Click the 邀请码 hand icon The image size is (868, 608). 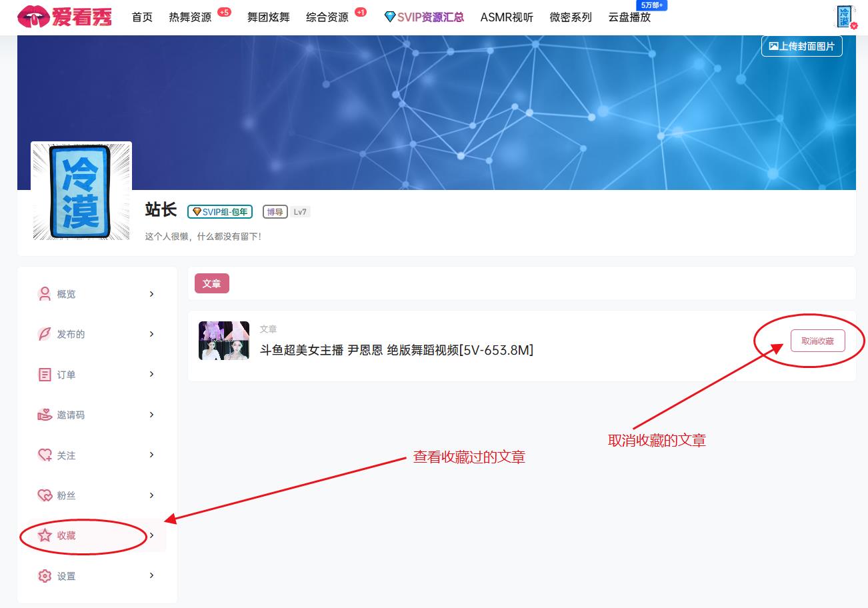pyautogui.click(x=44, y=415)
